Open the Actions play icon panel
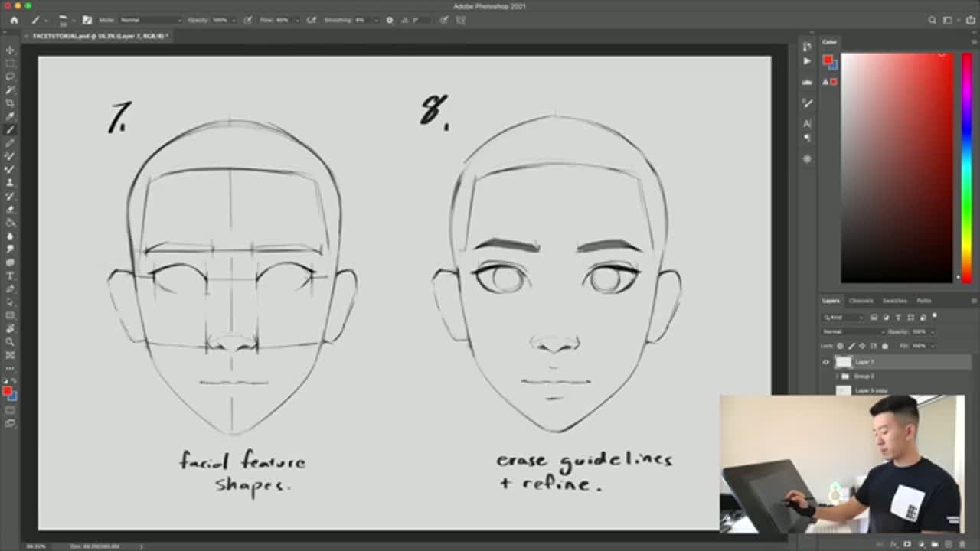The image size is (980, 551). (807, 60)
